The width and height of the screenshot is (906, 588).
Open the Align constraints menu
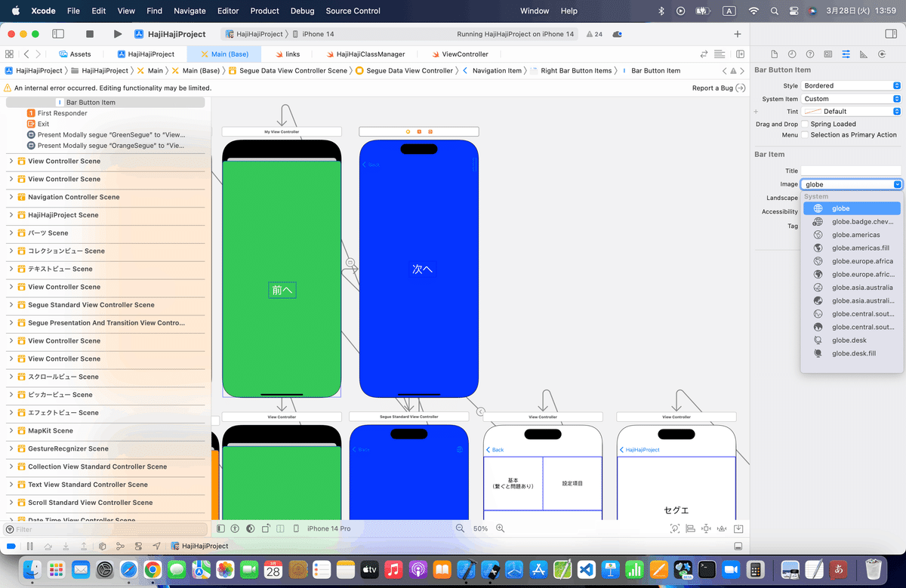coord(689,528)
